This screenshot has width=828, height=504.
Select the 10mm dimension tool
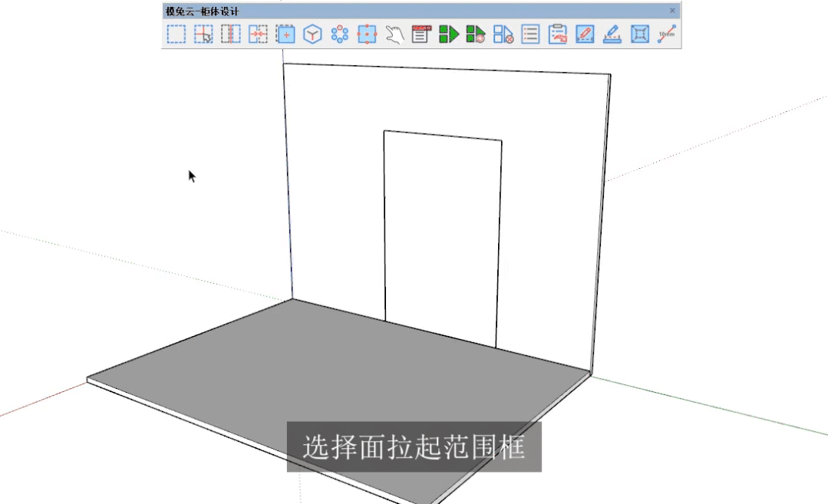click(665, 34)
